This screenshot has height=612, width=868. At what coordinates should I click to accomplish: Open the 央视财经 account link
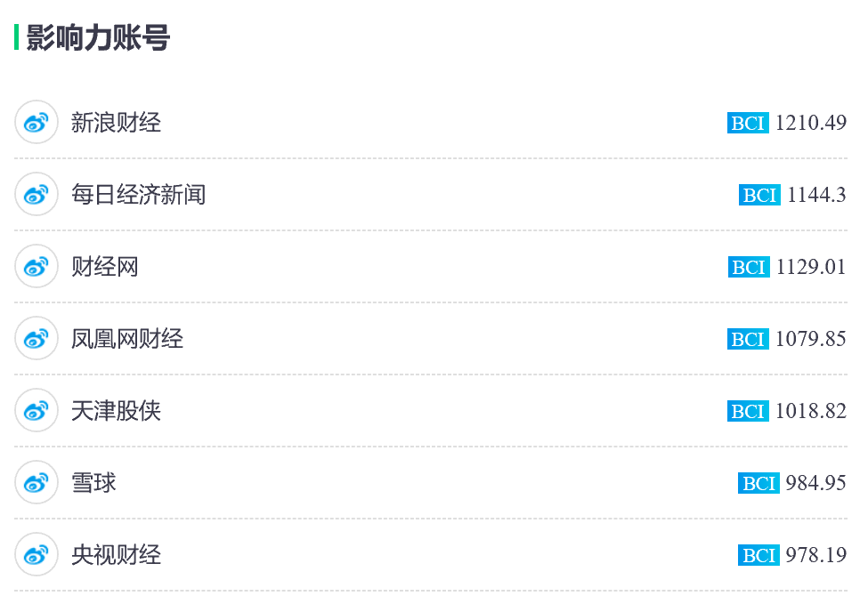(116, 555)
